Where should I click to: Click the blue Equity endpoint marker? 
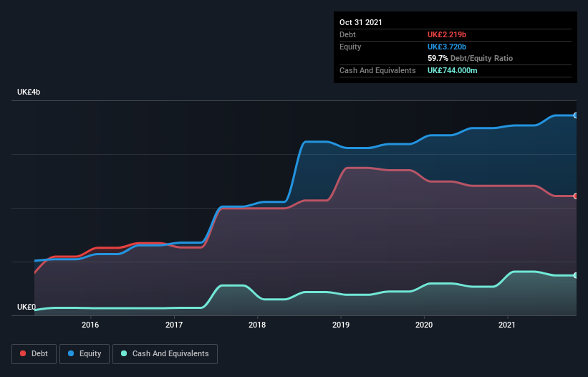(x=576, y=115)
